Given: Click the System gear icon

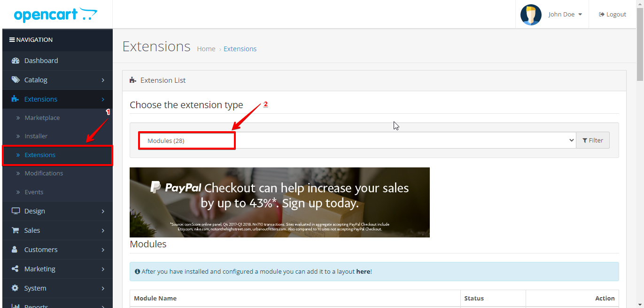Looking at the screenshot, I should (x=16, y=288).
